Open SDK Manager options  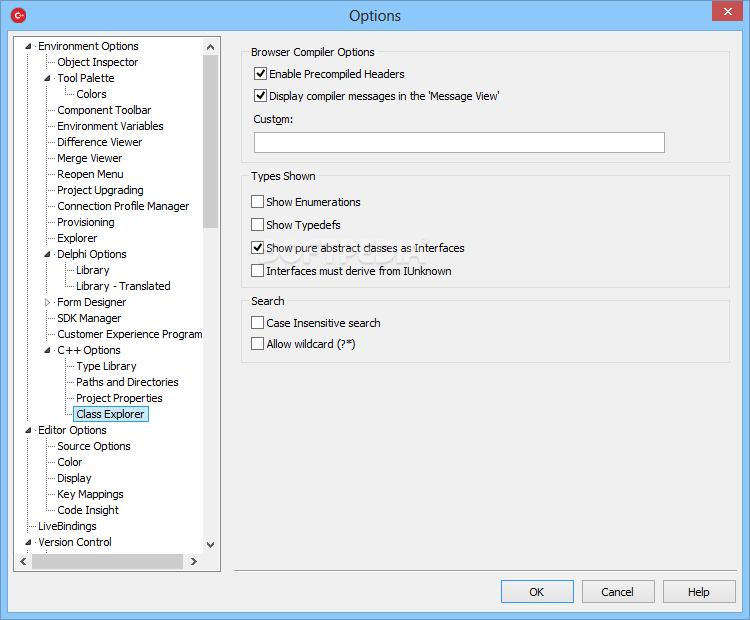(89, 318)
